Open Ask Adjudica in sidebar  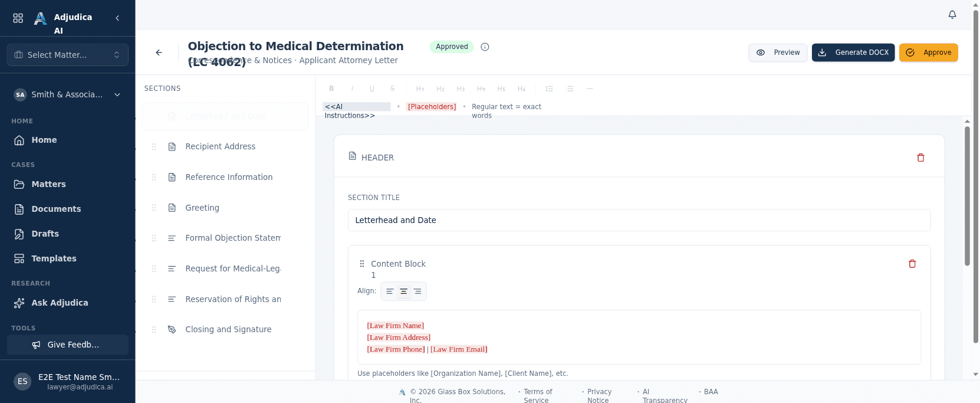(x=68, y=303)
